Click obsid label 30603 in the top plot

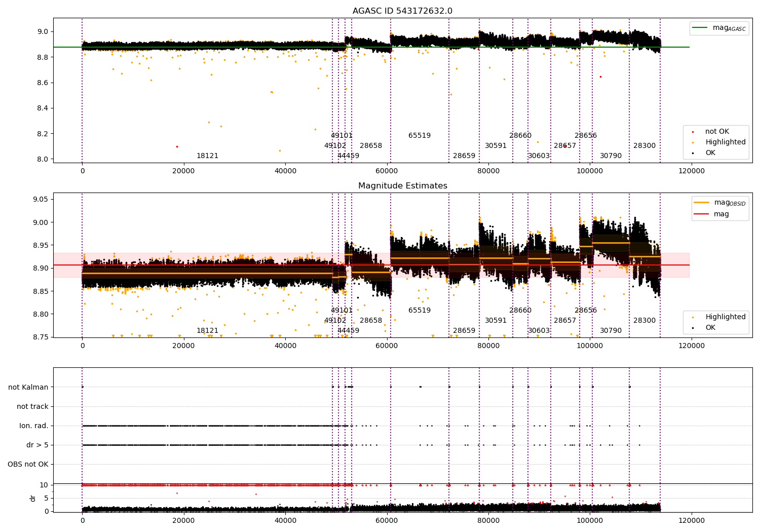[x=539, y=156]
